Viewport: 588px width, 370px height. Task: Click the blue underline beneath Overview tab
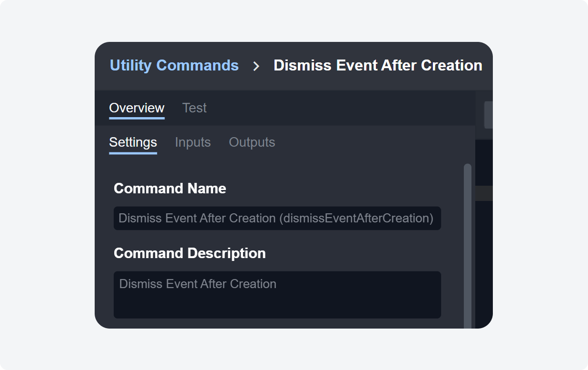(x=137, y=118)
